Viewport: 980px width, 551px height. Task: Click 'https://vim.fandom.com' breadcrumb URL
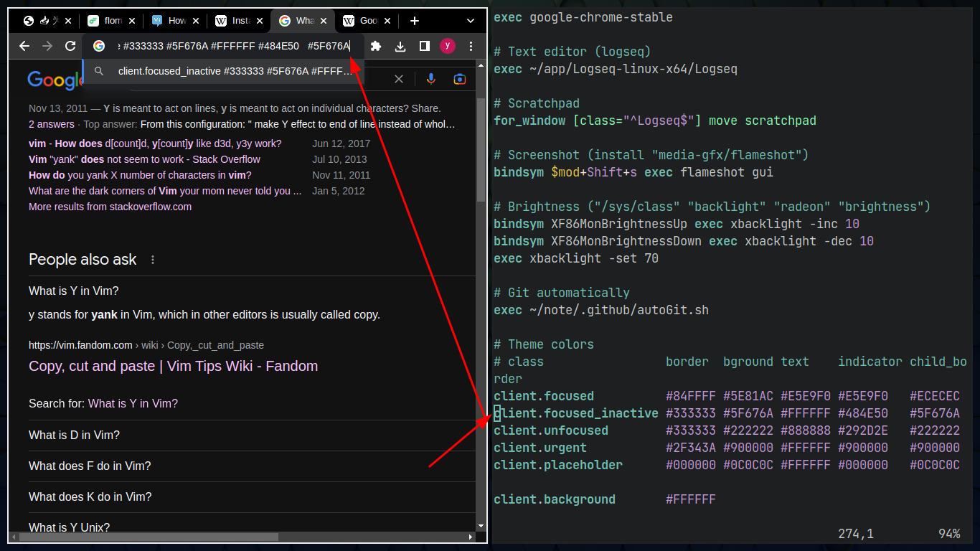point(80,345)
